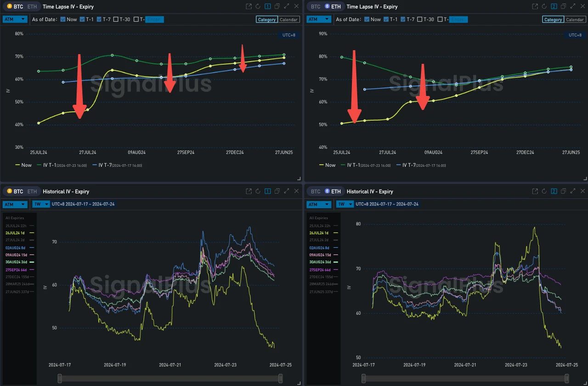Uncheck the Now checkbox in BTC Time Lapse

(63, 19)
